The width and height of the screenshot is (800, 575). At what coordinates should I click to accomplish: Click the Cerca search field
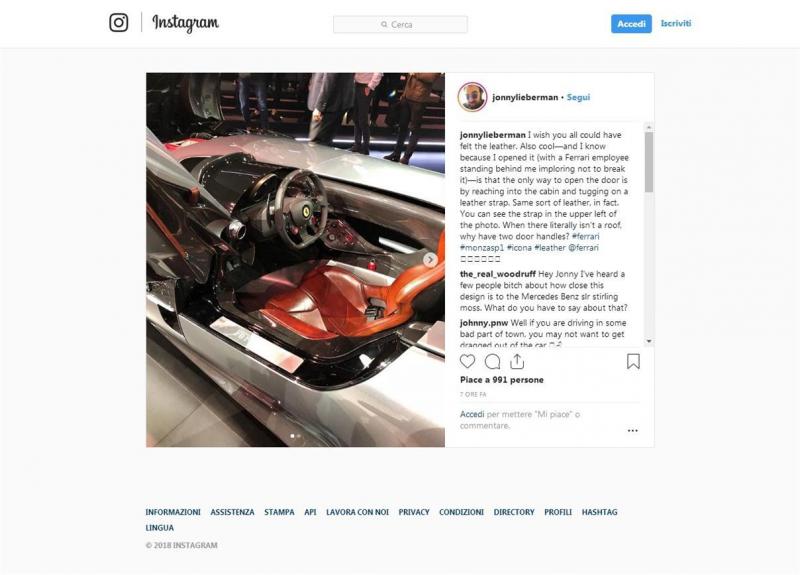pos(401,24)
